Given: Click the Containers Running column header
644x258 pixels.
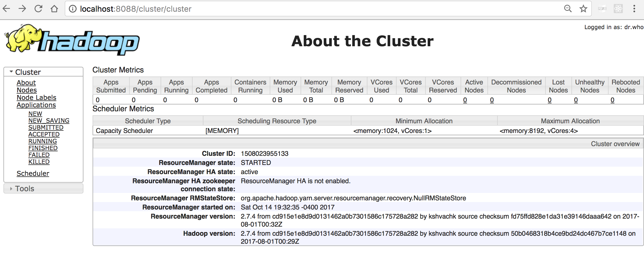Looking at the screenshot, I should click(x=250, y=86).
